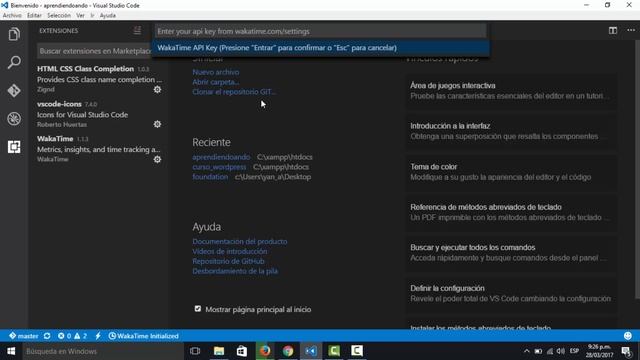640x360 pixels.
Task: Click Clonar el repositorio GIT link
Action: click(234, 92)
